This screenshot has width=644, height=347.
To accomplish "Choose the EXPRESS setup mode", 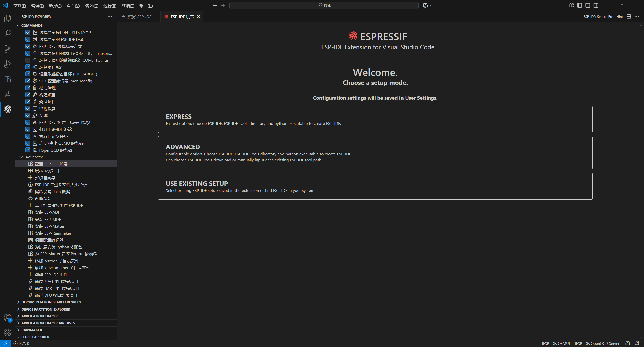I will tap(375, 119).
